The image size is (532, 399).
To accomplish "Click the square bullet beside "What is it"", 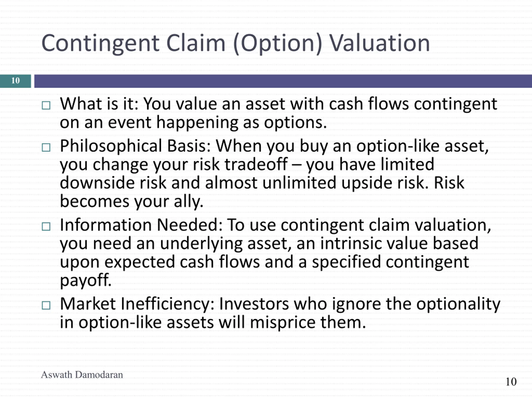I will click(x=46, y=105).
